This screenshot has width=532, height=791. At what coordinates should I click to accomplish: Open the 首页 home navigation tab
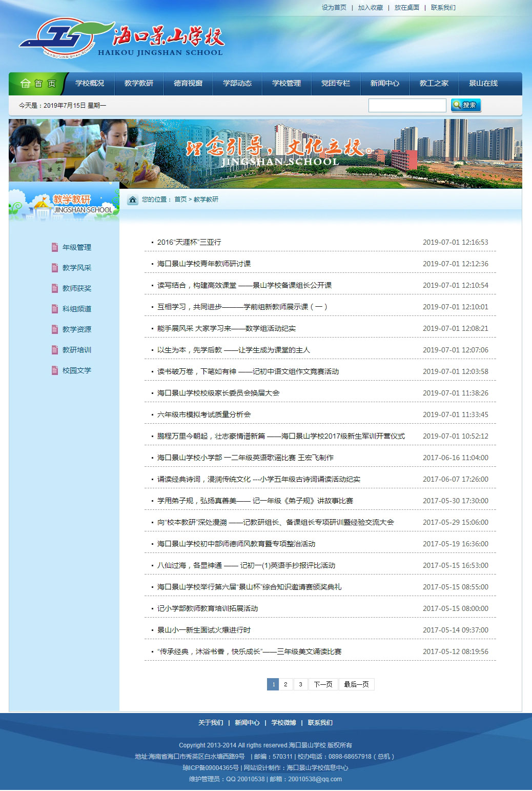(37, 84)
